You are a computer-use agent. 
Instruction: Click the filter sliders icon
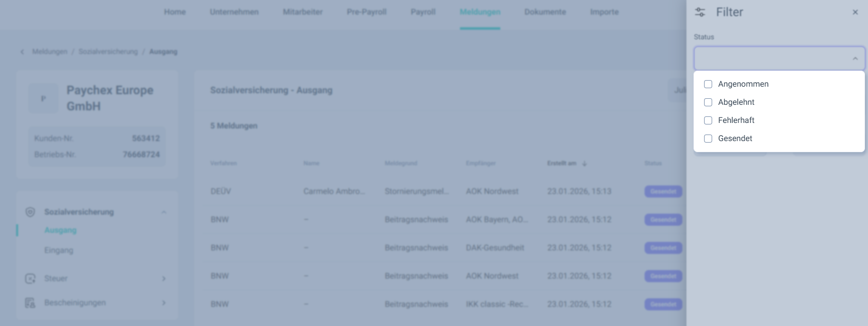700,12
